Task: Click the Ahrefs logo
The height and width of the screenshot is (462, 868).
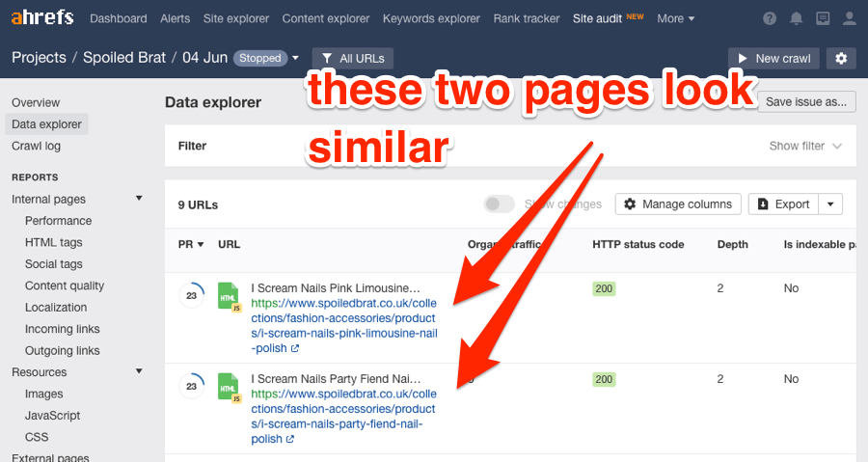Action: click(42, 17)
